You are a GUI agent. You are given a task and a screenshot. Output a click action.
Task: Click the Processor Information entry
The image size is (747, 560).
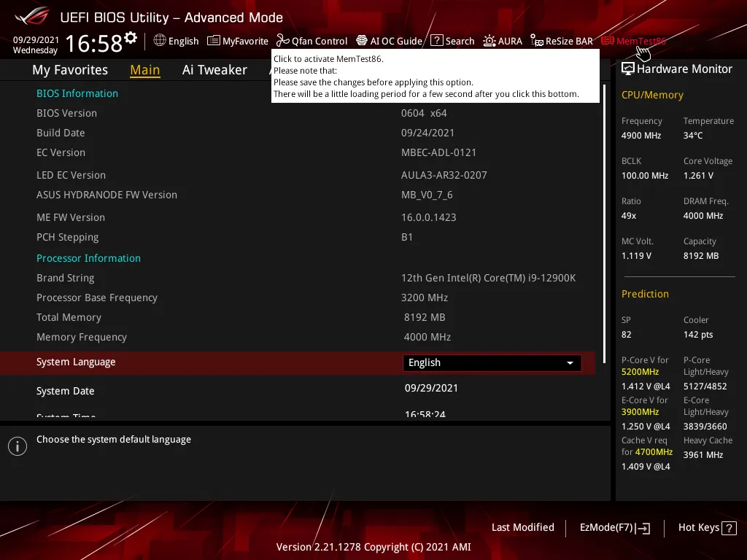(88, 258)
